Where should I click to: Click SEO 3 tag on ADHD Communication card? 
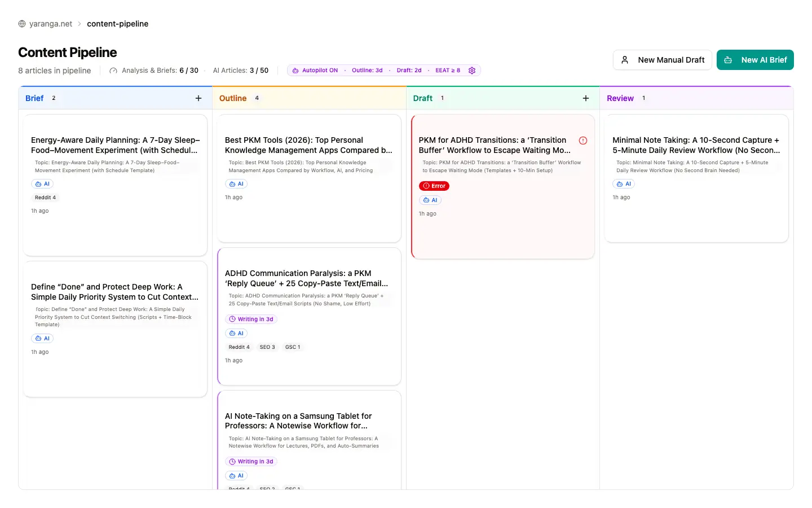coord(267,347)
